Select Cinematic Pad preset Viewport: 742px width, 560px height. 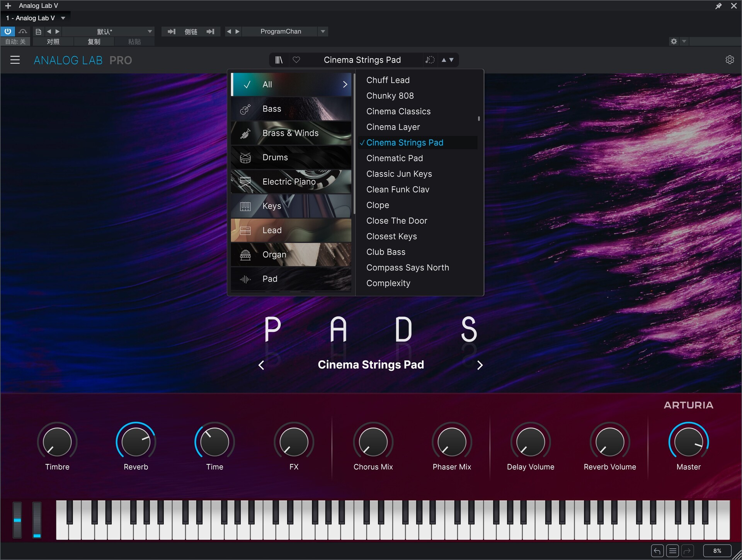(x=417, y=158)
